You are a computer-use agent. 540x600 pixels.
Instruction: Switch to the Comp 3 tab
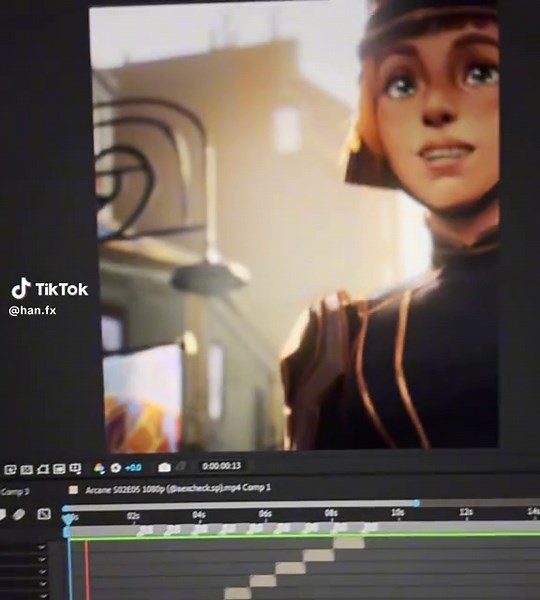(x=15, y=492)
